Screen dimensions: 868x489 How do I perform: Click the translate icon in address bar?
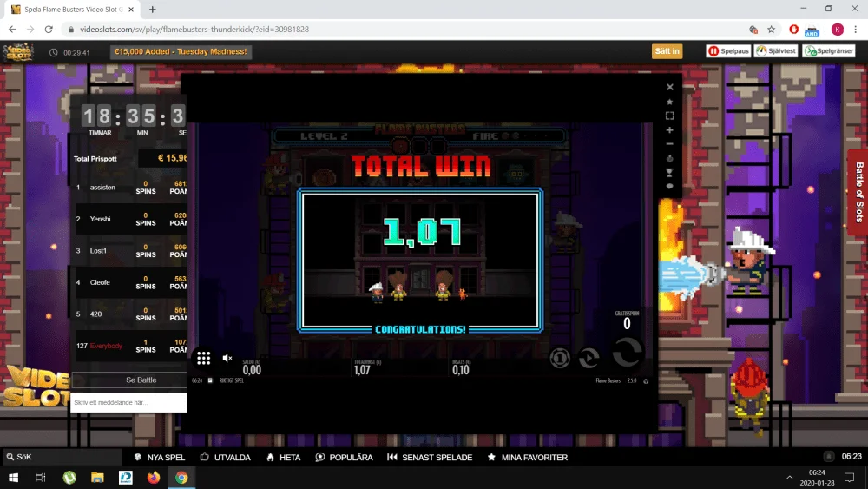click(x=753, y=30)
